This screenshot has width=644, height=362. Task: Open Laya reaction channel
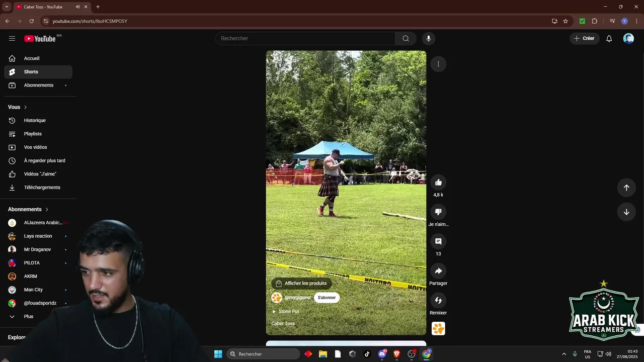pyautogui.click(x=38, y=236)
